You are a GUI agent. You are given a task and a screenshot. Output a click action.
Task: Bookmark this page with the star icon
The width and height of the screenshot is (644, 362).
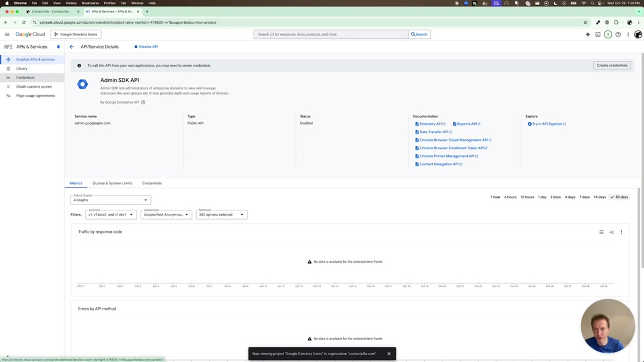coord(585,23)
